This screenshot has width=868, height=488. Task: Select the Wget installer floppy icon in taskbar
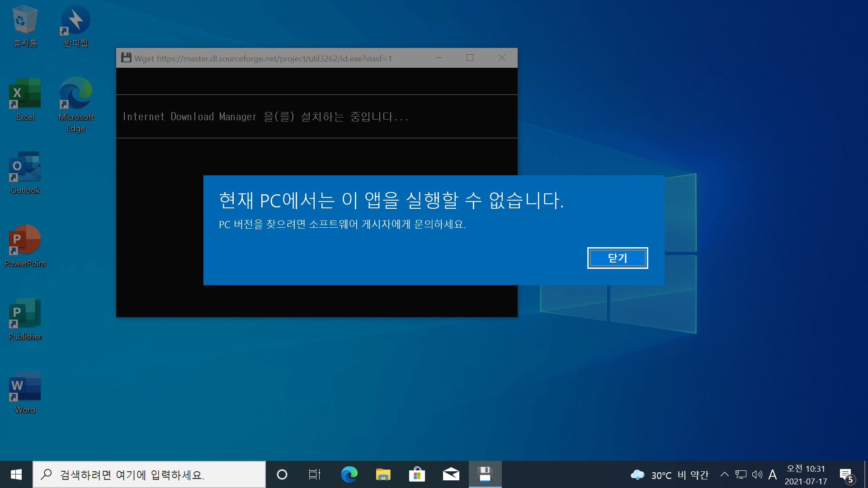point(485,474)
